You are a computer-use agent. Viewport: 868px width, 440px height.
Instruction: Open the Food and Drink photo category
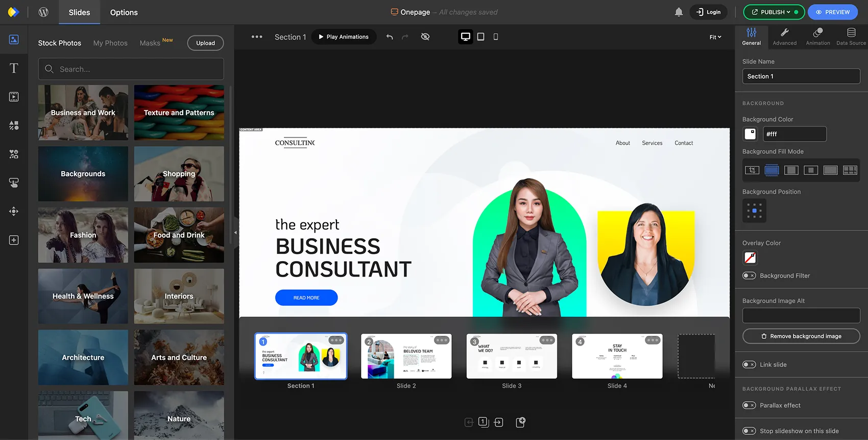pos(179,235)
